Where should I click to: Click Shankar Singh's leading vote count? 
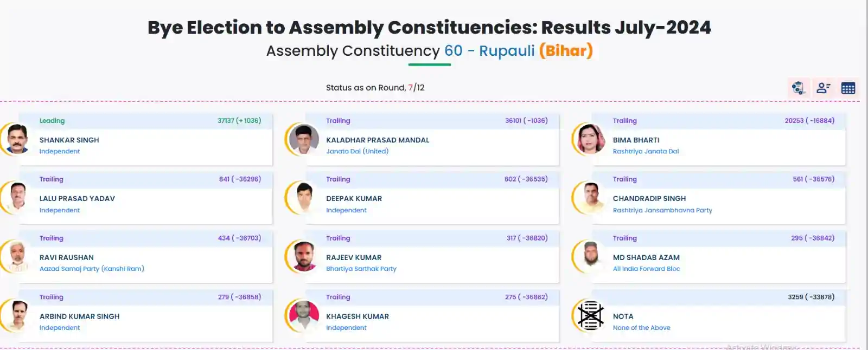tap(239, 121)
